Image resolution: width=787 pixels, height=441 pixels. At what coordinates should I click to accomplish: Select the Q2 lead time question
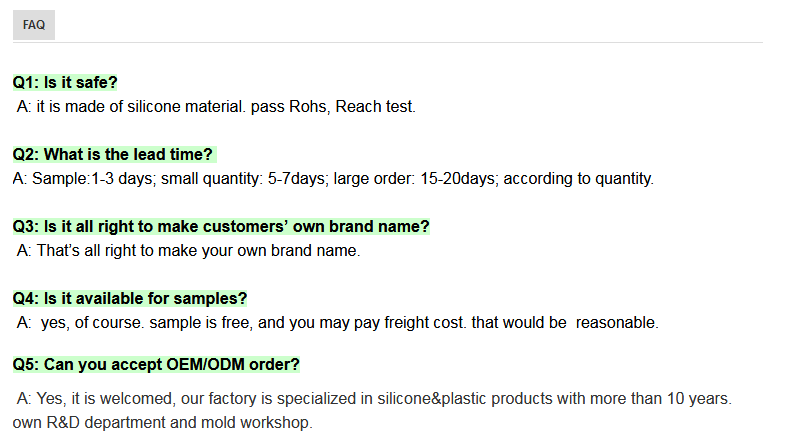pos(113,155)
